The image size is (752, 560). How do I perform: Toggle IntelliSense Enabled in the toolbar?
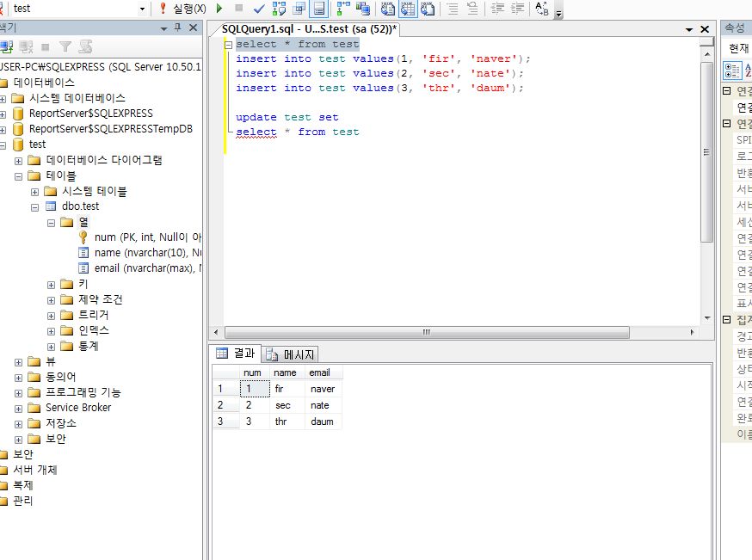tap(319, 8)
